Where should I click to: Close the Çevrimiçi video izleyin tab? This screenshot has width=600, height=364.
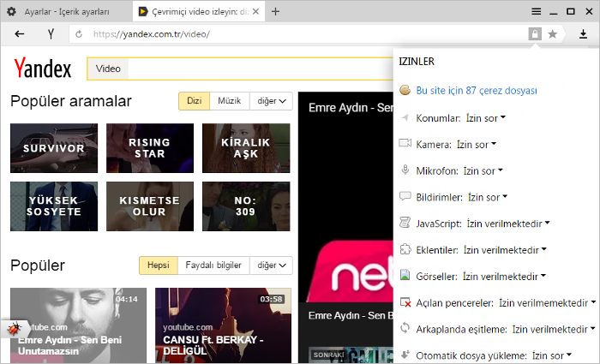tap(256, 11)
